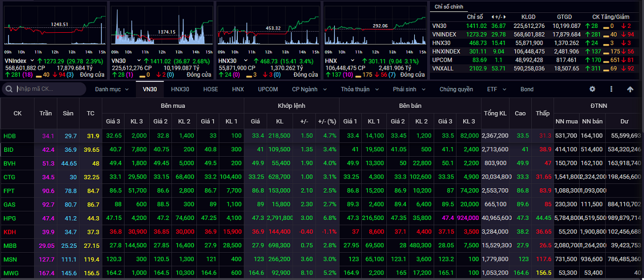Open the three-dot more options menu
Image resolution: width=644 pixels, height=280 pixels.
(611, 89)
